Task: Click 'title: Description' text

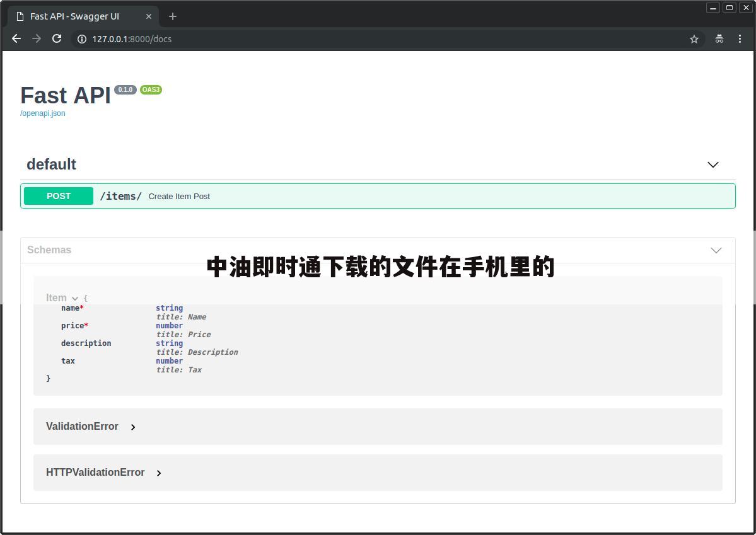Action: click(197, 352)
